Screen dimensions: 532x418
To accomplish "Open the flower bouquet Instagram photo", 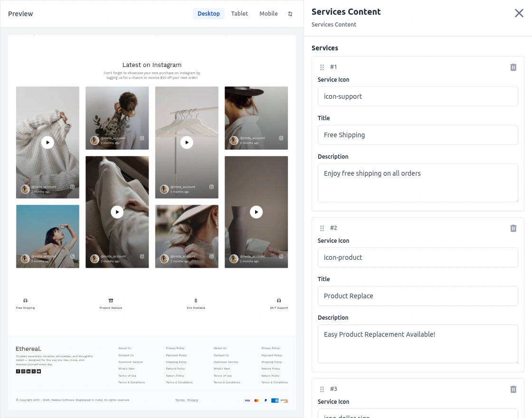I will (x=117, y=118).
